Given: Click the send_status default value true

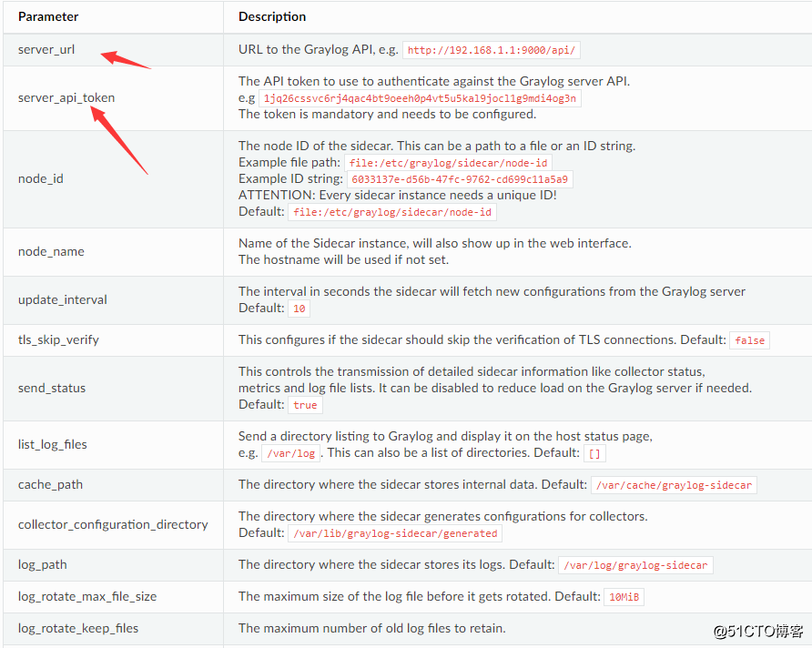Looking at the screenshot, I should point(305,405).
